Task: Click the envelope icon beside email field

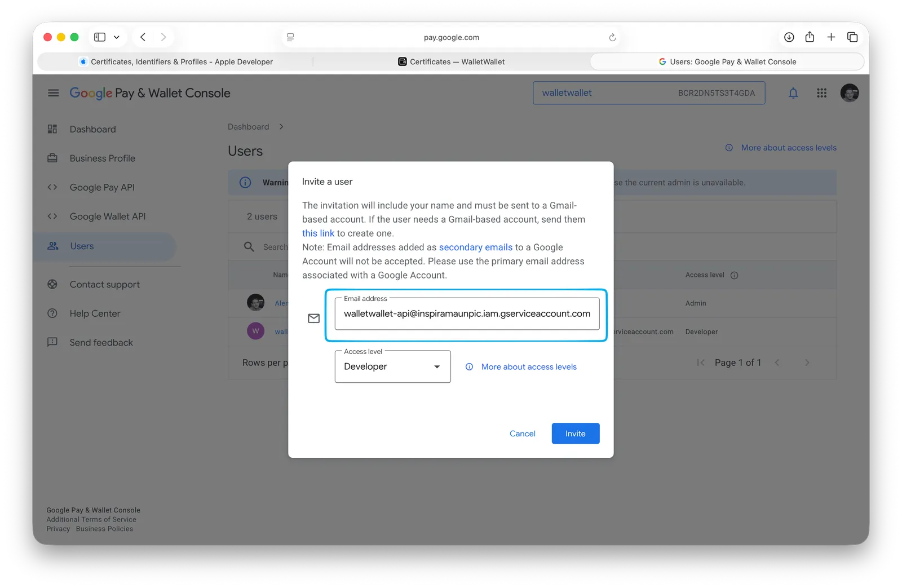Action: coord(314,319)
